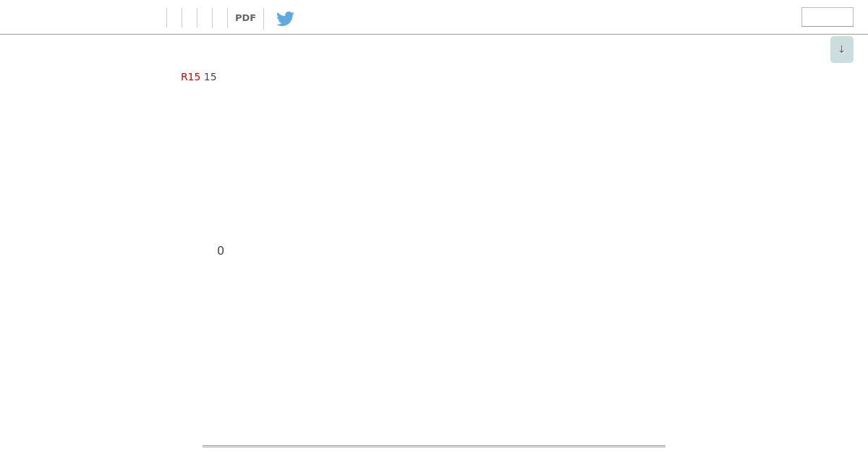The image size is (868, 456).
Task: Open the PDF export option
Action: pos(245,18)
